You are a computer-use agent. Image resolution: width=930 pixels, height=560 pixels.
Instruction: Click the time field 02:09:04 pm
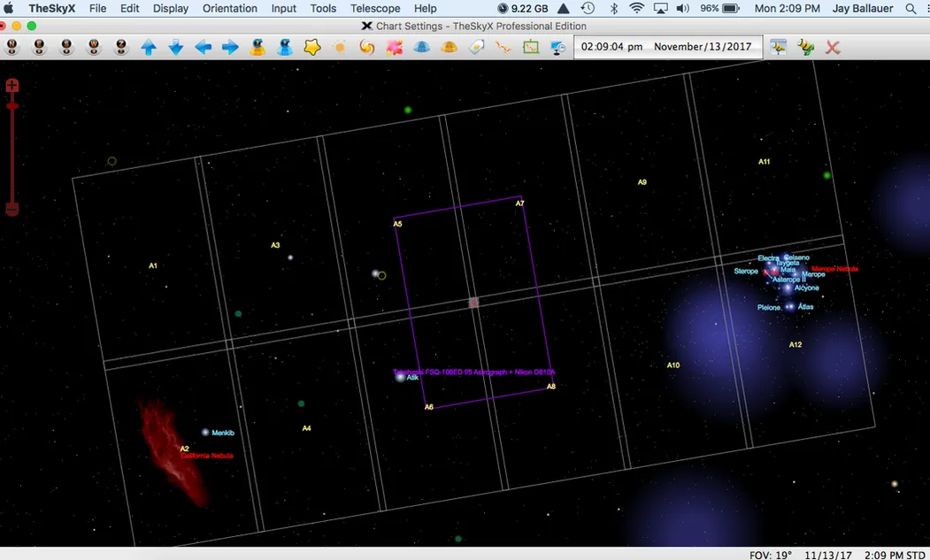611,47
